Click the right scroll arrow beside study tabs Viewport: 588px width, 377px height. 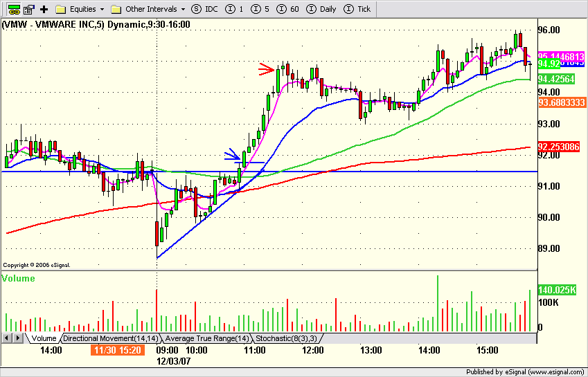click(x=17, y=338)
